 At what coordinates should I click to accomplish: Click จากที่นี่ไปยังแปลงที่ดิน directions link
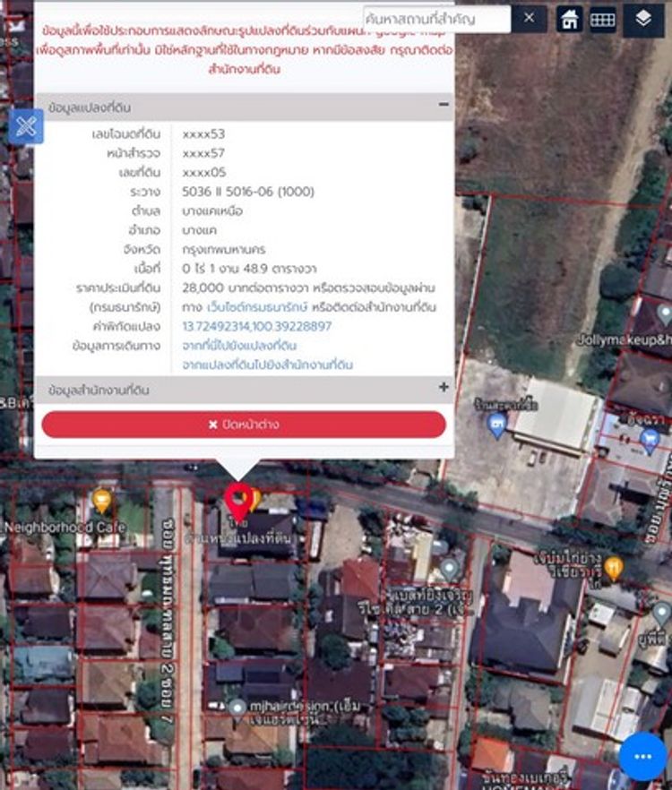239,346
